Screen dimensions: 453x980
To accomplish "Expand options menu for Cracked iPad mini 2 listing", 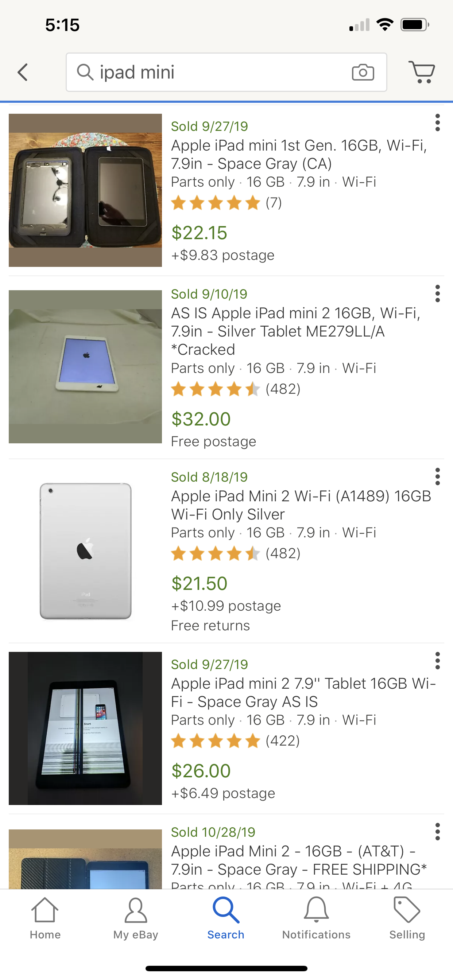I will click(437, 293).
